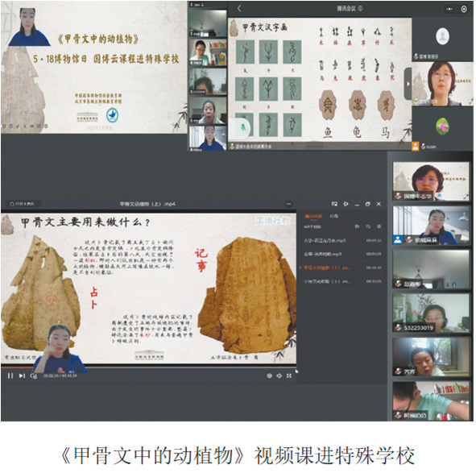Toggle muted mic on ceiling-lamp gallery tile
The image size is (476, 473).
(x=398, y=284)
